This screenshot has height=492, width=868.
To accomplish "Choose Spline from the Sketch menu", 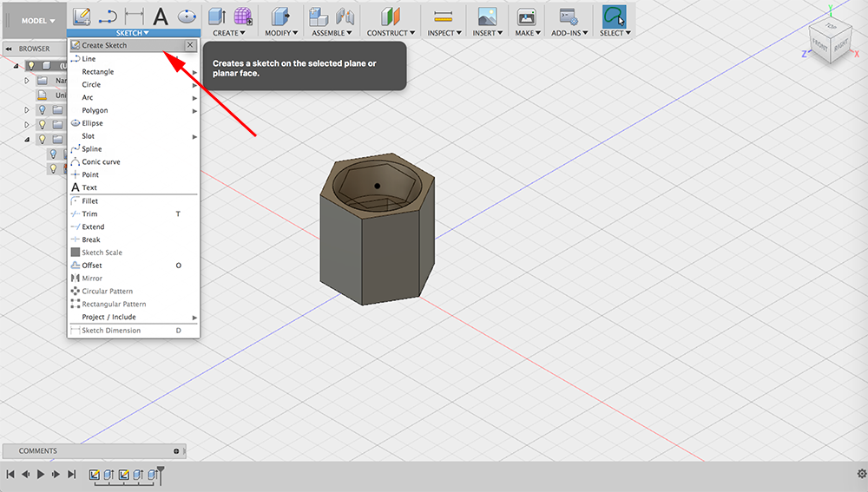I will click(134, 149).
